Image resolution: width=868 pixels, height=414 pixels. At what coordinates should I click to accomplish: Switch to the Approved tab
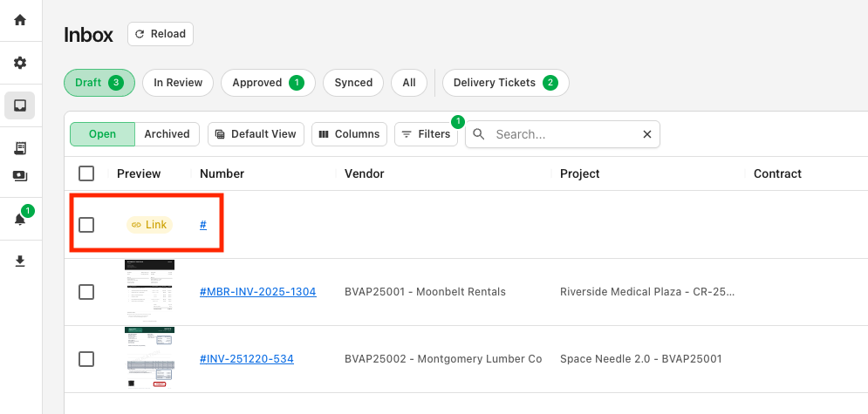(x=268, y=83)
